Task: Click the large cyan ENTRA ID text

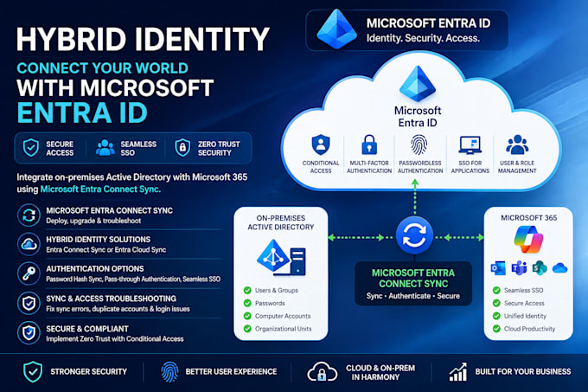Action: pos(82,112)
